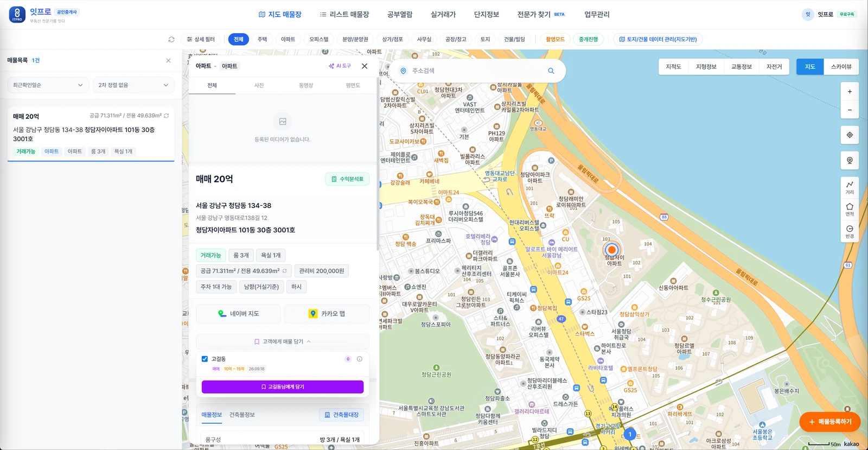The height and width of the screenshot is (450, 868).
Task: Open 토지/건물 데이터 관리(지도기반)
Action: [x=658, y=39]
